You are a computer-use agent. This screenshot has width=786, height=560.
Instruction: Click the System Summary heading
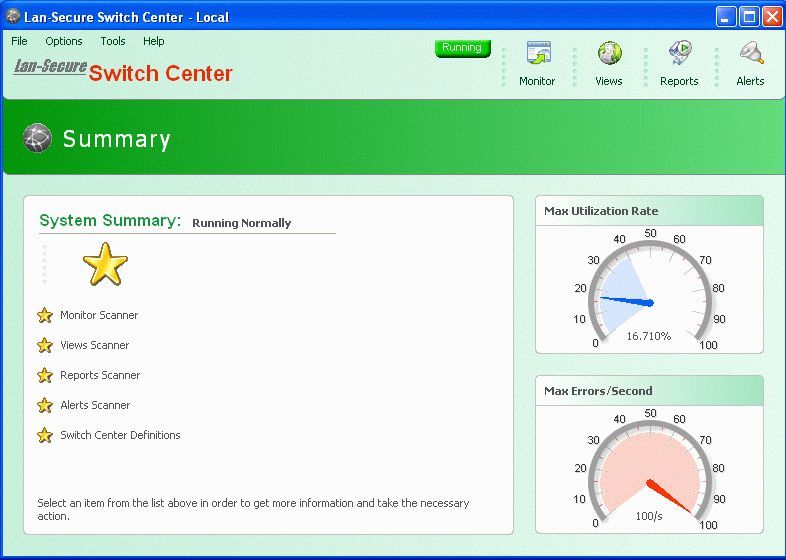pyautogui.click(x=110, y=220)
